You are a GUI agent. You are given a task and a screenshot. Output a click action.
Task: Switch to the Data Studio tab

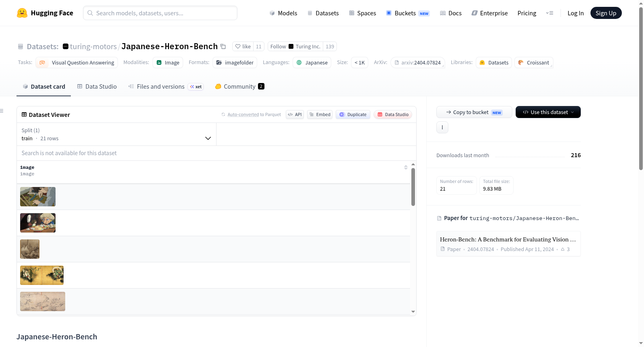(x=97, y=86)
